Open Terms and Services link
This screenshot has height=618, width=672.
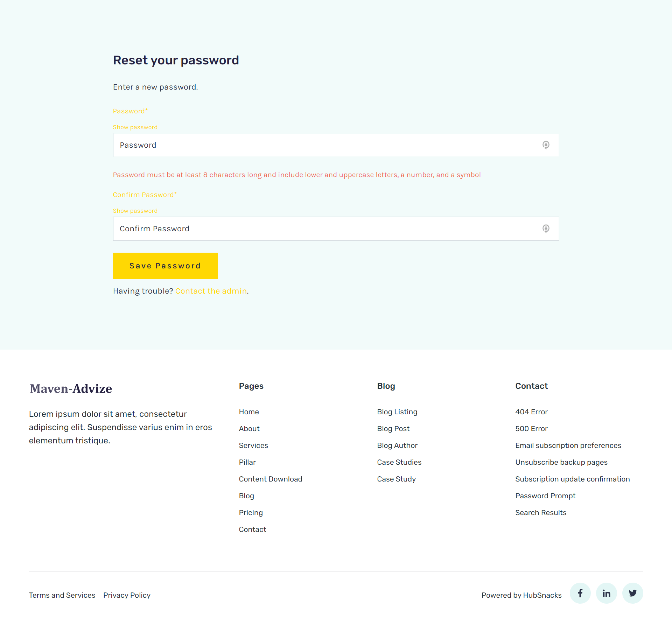(x=62, y=595)
